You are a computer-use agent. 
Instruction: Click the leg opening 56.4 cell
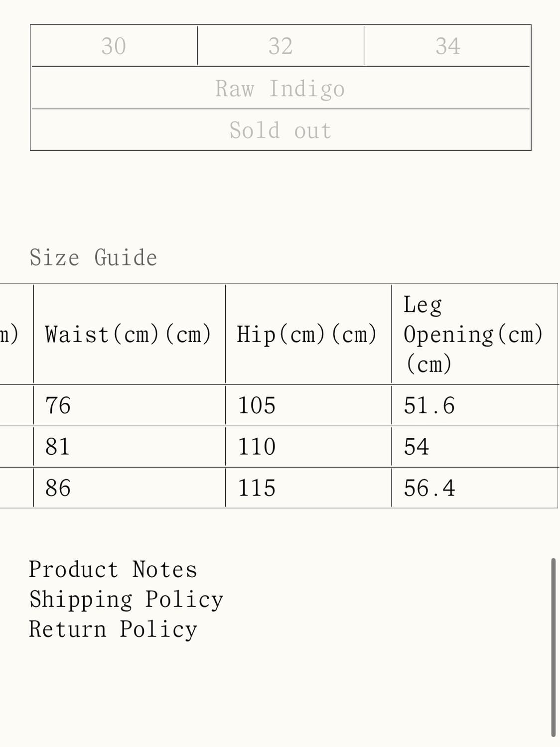[x=474, y=488]
